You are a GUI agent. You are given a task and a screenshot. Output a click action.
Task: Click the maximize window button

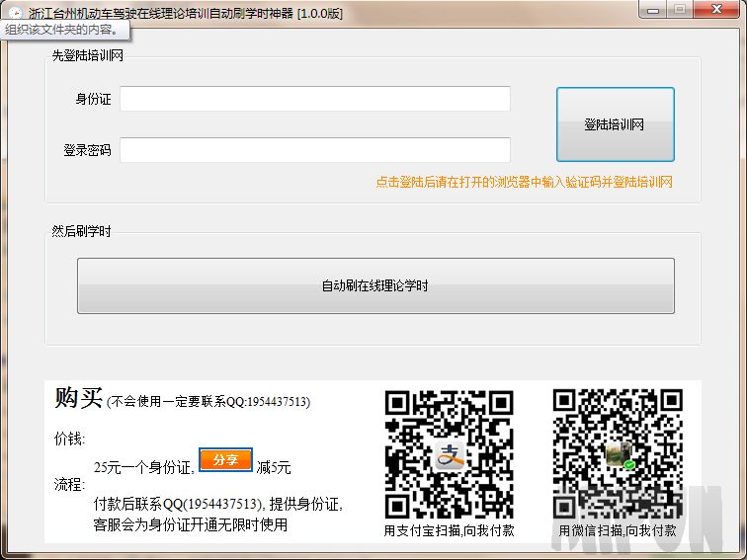pos(680,10)
